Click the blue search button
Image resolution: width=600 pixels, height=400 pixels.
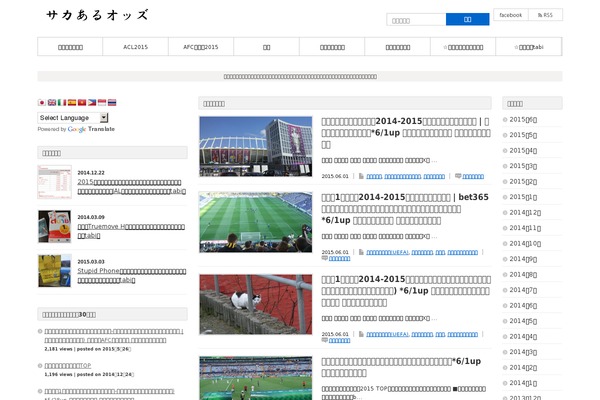click(468, 19)
